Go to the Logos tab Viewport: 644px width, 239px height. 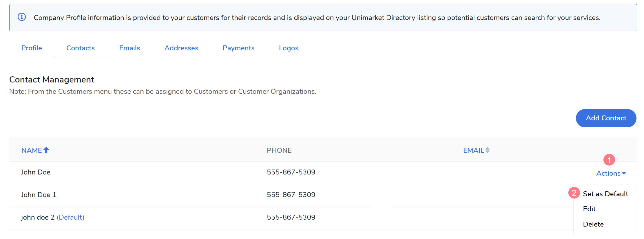point(289,48)
